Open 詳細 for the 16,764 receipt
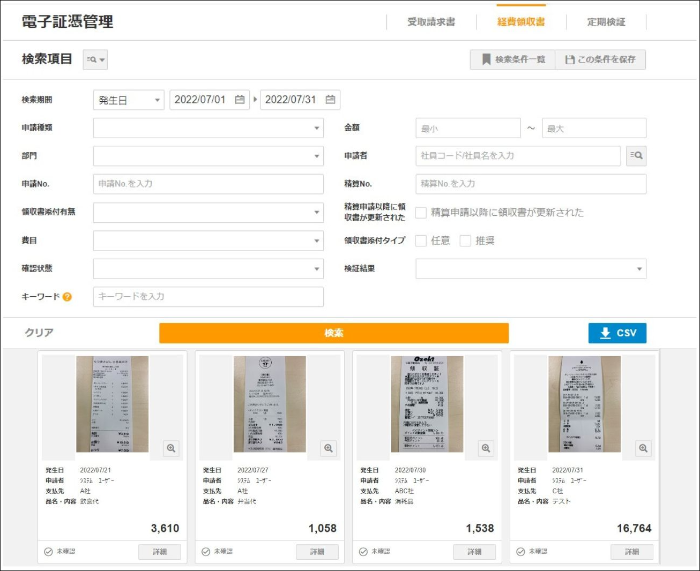Image resolution: width=700 pixels, height=571 pixels. coord(632,552)
